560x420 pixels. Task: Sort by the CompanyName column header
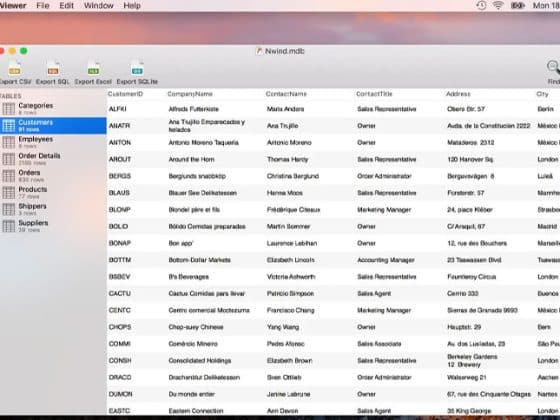pos(190,94)
